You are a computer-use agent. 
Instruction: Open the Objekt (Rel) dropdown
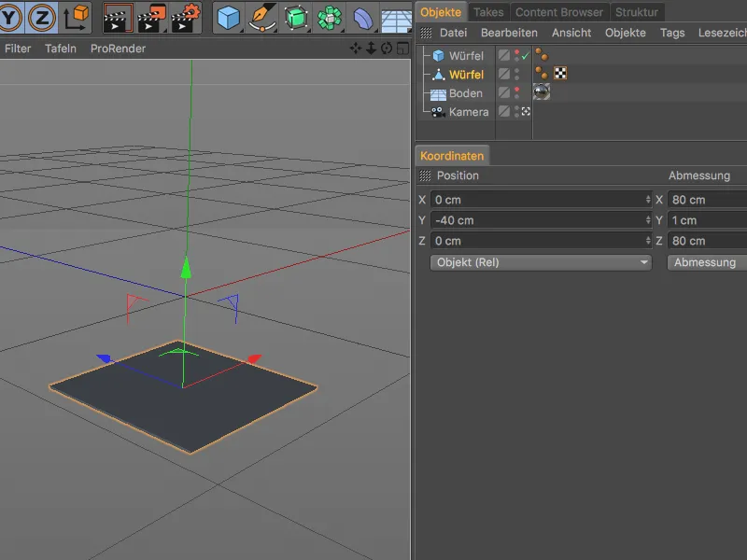[x=541, y=262]
